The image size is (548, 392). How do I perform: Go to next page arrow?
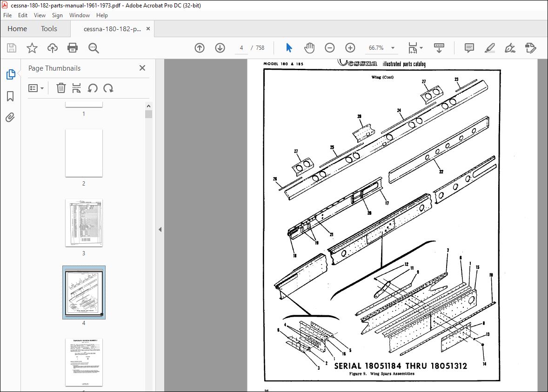click(x=220, y=48)
